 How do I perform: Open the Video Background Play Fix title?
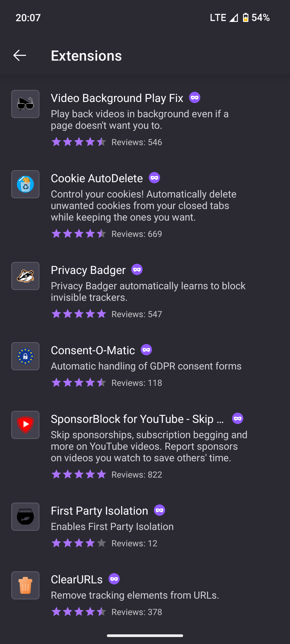tap(117, 98)
